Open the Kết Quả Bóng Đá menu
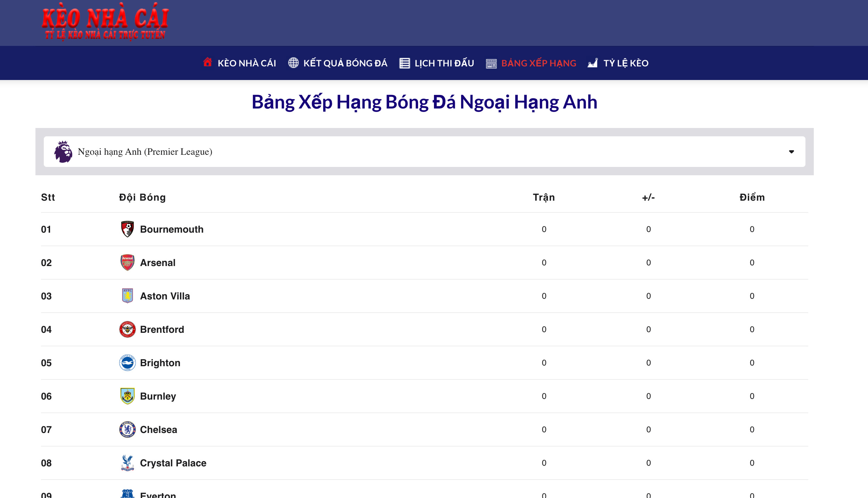This screenshot has width=868, height=498. pyautogui.click(x=345, y=63)
